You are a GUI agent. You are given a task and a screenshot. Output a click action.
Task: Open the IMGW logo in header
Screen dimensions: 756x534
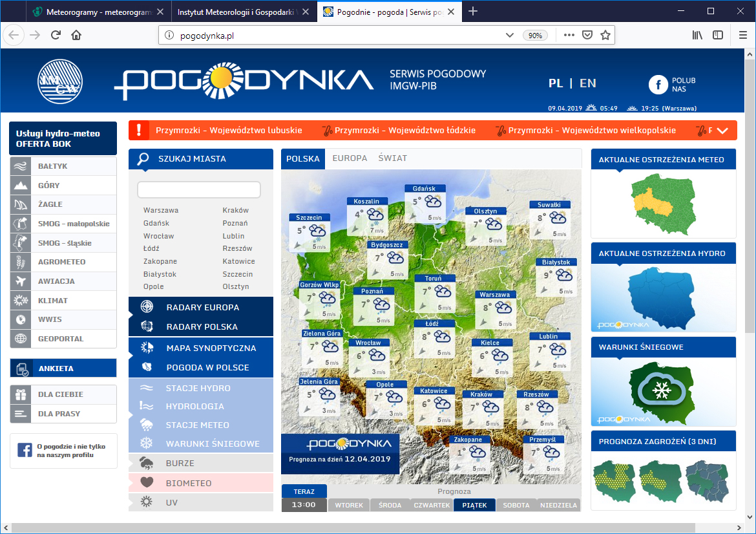59,81
